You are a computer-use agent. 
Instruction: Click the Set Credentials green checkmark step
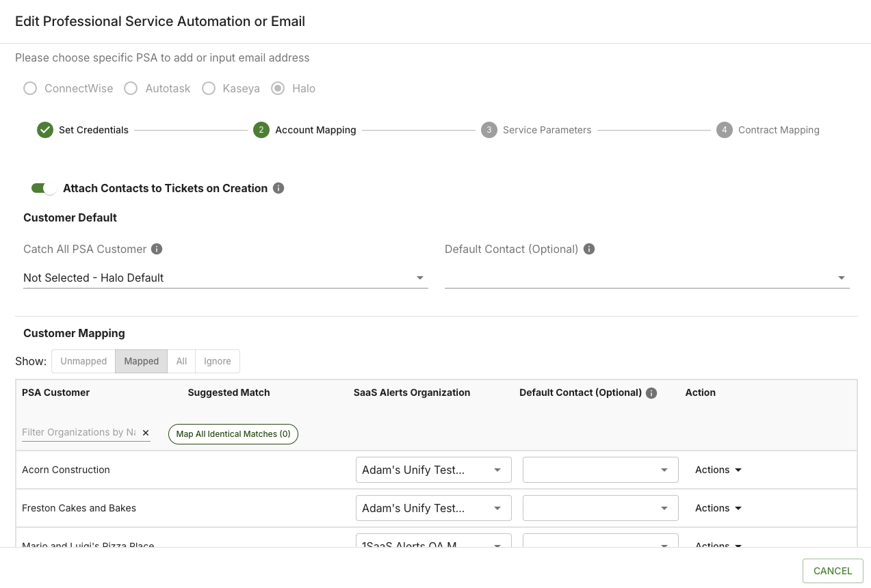pyautogui.click(x=45, y=130)
